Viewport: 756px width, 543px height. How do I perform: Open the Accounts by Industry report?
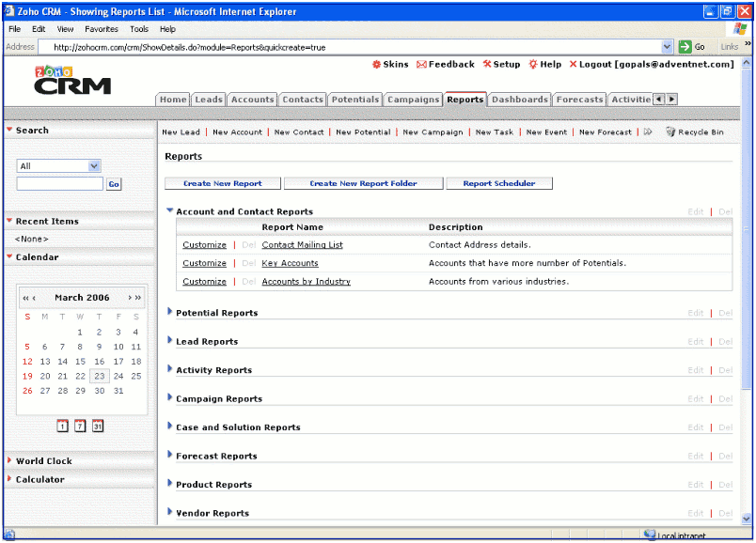point(307,282)
